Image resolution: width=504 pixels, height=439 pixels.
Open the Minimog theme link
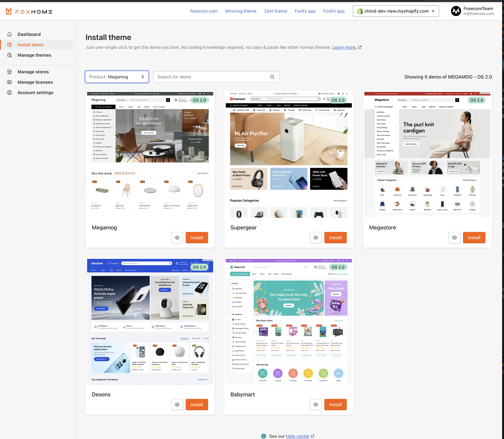(x=241, y=11)
